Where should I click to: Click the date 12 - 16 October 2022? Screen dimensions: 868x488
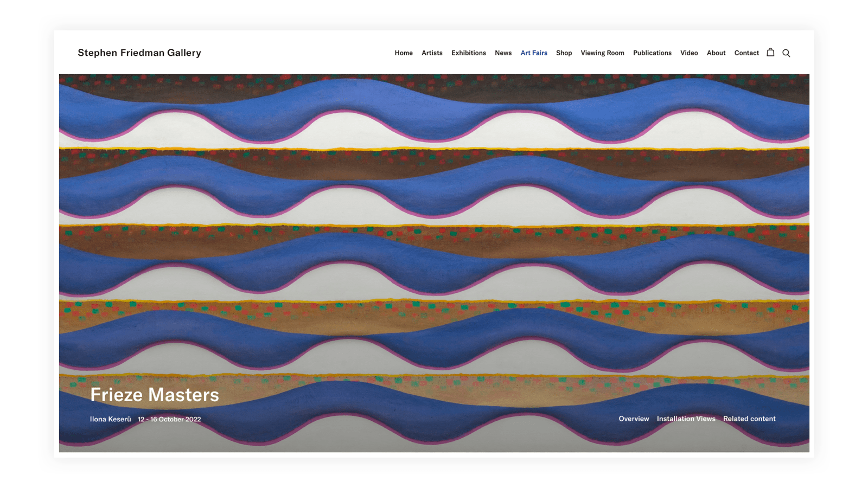169,419
